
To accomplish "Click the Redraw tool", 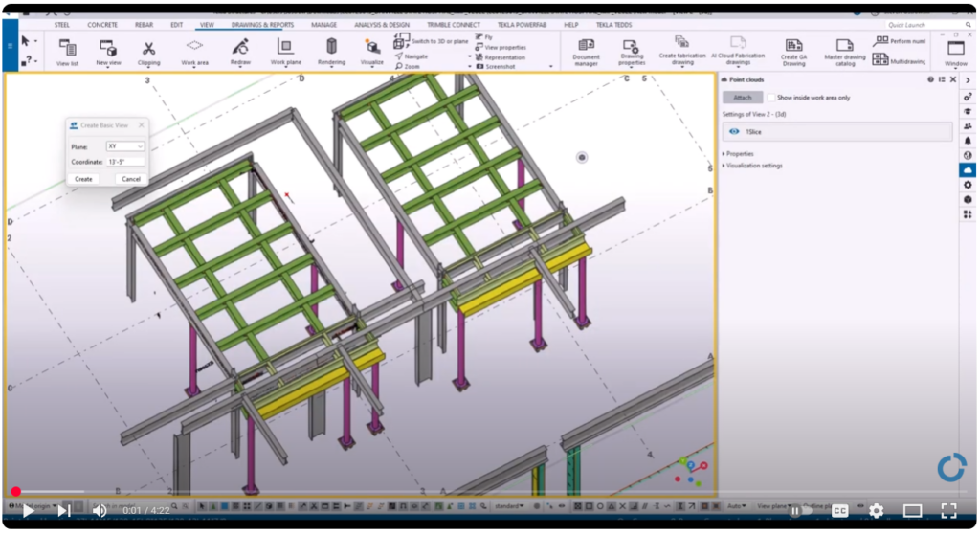I will (x=240, y=53).
